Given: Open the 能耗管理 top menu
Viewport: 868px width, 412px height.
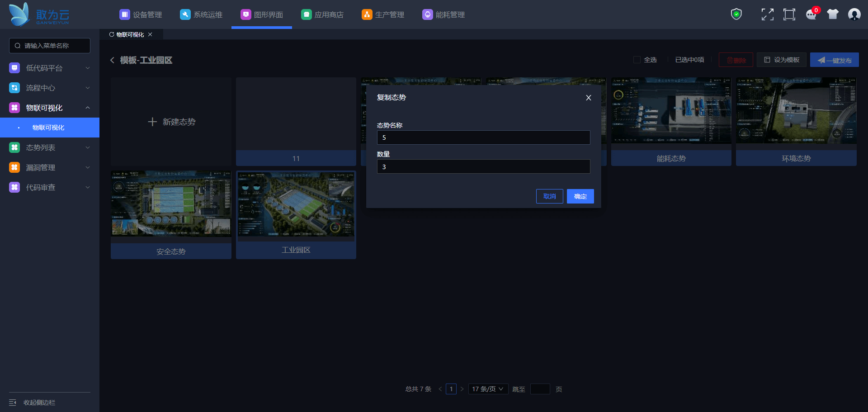Looking at the screenshot, I should (x=443, y=14).
